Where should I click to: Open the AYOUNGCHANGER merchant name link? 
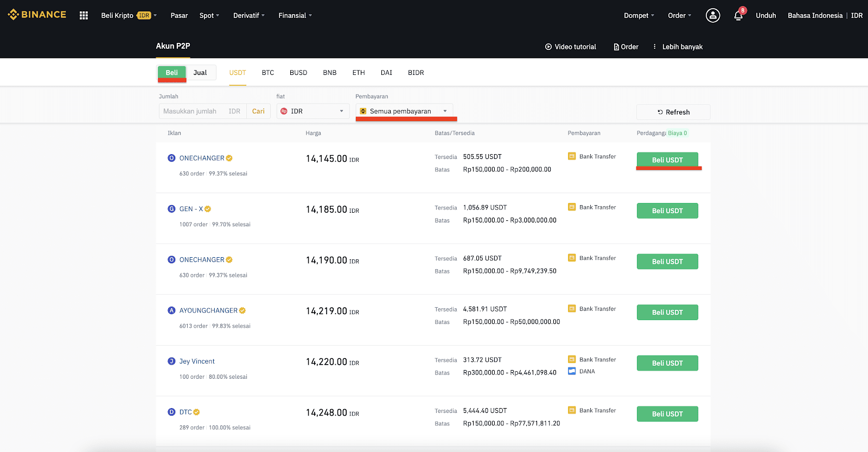point(208,310)
